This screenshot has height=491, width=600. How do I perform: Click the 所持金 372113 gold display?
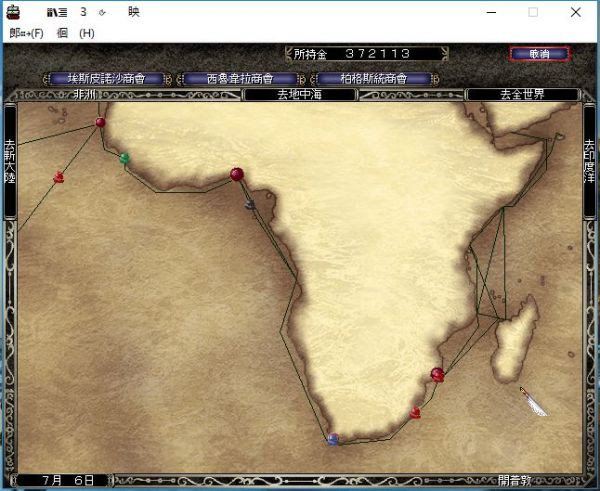pos(365,53)
